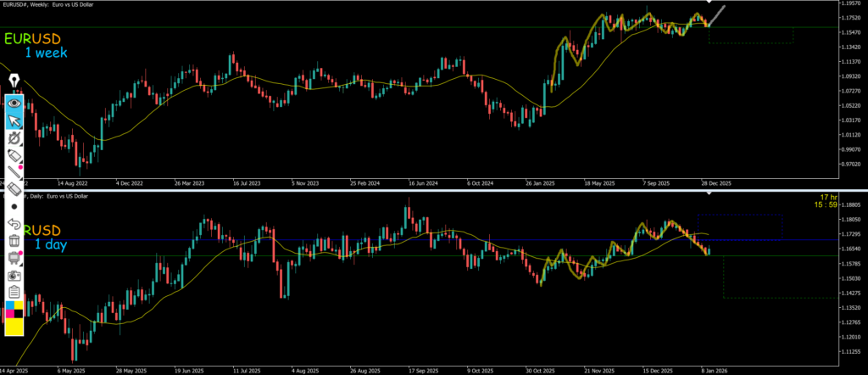Select the large yellow current color swatch

pyautogui.click(x=14, y=327)
